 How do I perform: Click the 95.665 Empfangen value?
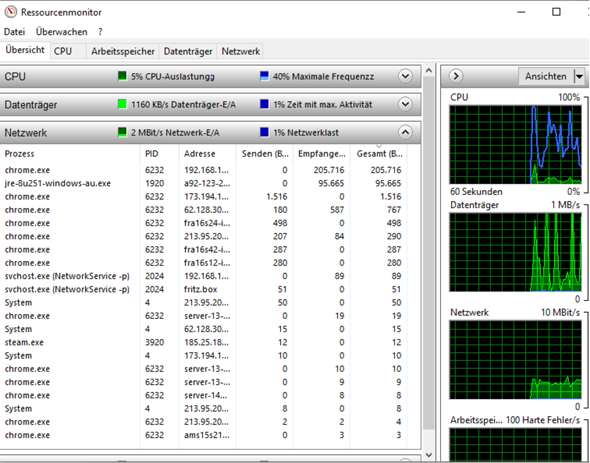coord(331,183)
